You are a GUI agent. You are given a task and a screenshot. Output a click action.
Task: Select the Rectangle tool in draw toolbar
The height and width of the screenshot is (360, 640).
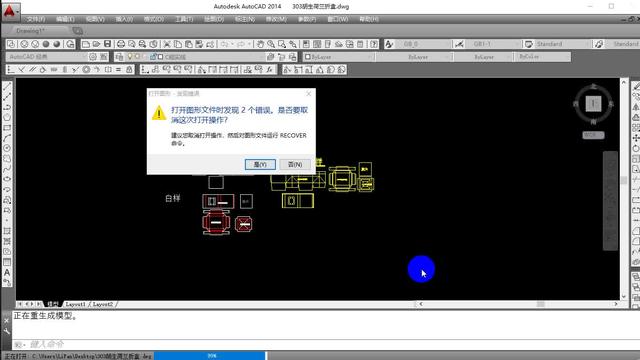(x=7, y=128)
